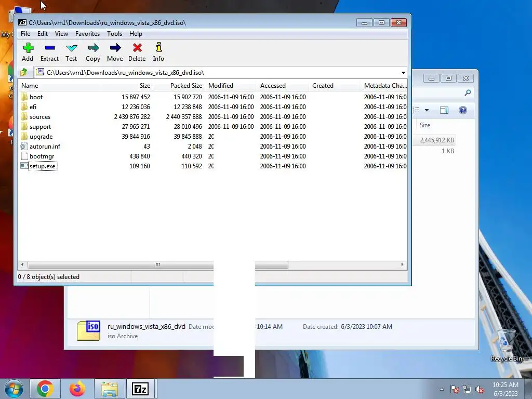The image size is (532, 399).
Task: Click the muted volume tray icon
Action: point(480,389)
